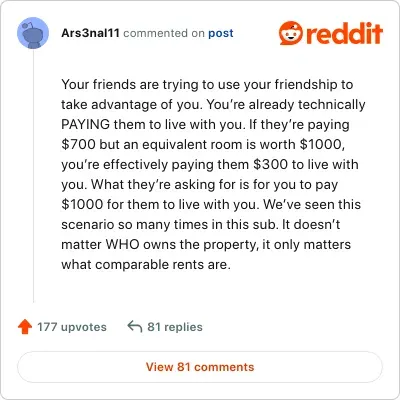Click the last line "what comparable rents are."

[x=146, y=264]
